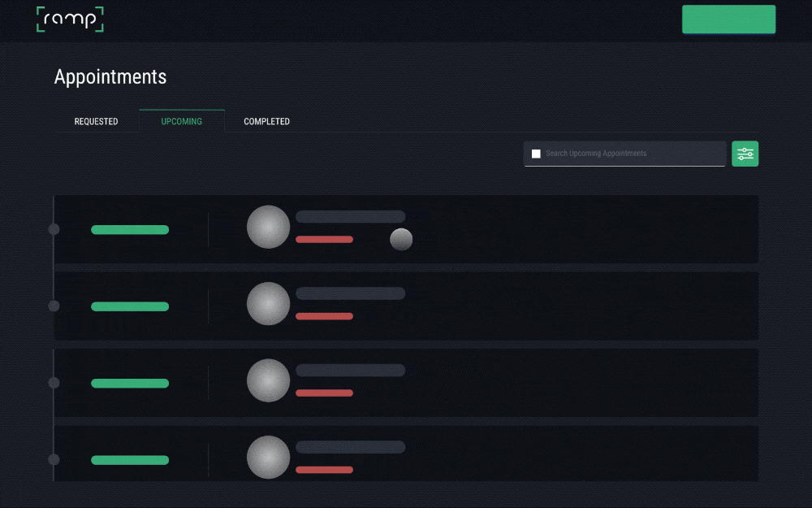The height and width of the screenshot is (508, 812).
Task: Select the second appointment's timeline dot
Action: tap(54, 306)
